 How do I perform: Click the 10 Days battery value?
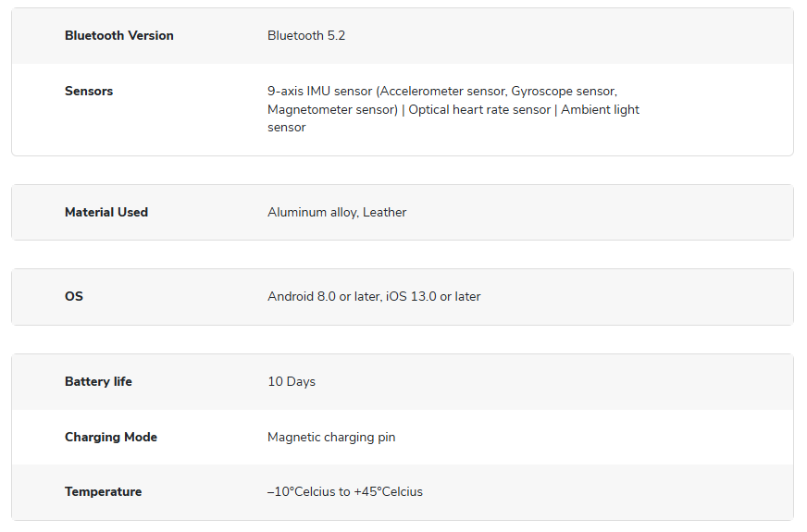coord(292,381)
